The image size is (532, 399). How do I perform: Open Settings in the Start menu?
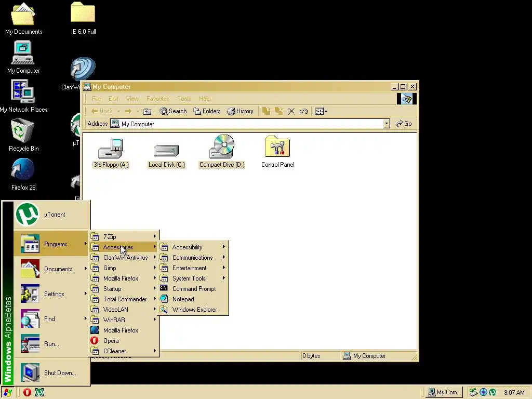click(x=52, y=294)
